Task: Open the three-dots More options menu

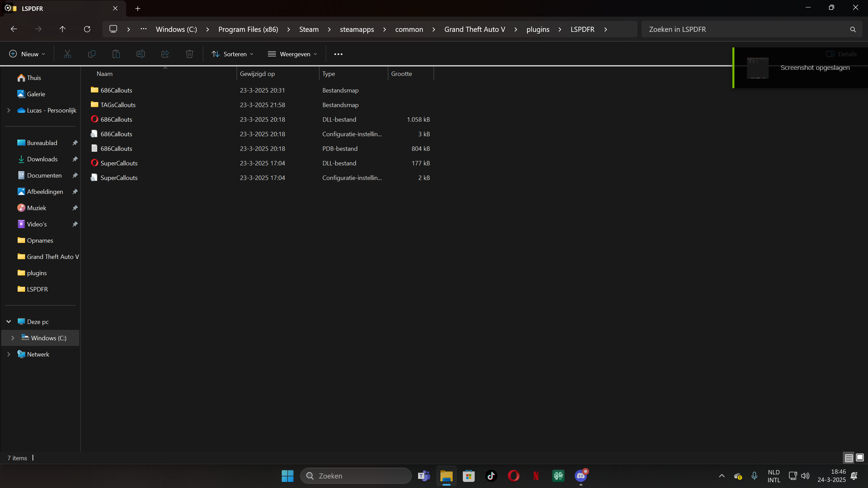Action: point(338,54)
